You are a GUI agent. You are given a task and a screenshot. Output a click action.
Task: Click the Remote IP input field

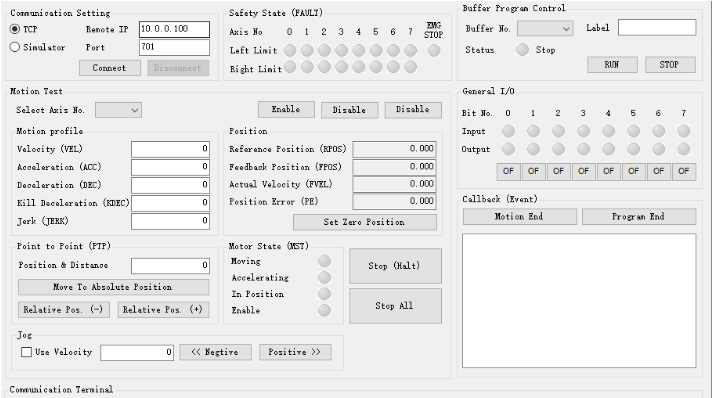[x=174, y=29]
